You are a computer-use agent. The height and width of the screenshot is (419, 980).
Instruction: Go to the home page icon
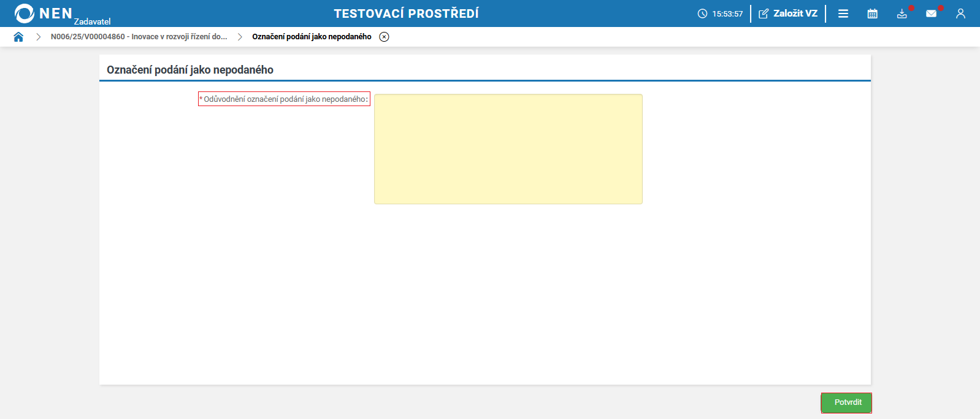pos(18,37)
